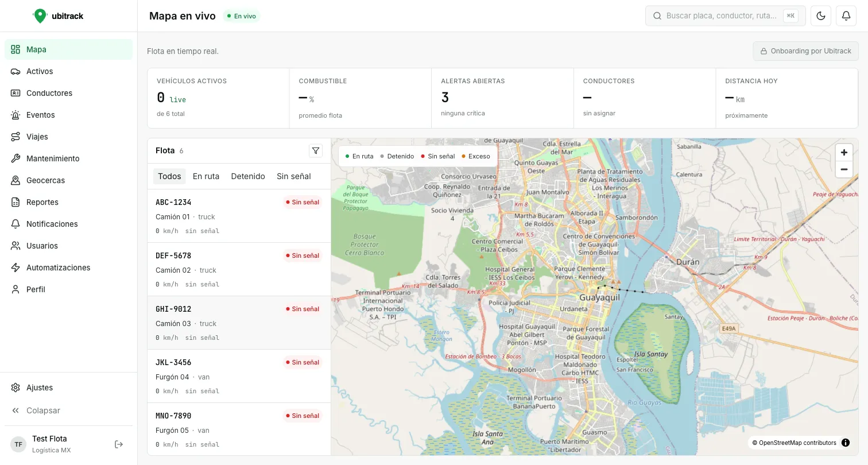Click the ubitrack location pin logo
Viewport: 868px width, 465px height.
tap(40, 16)
